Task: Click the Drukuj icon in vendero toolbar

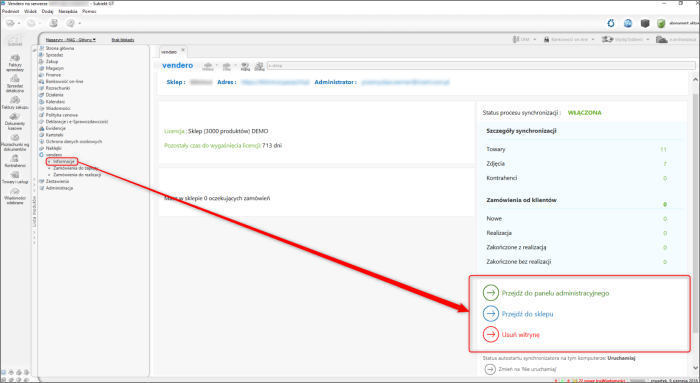Action: [x=259, y=67]
